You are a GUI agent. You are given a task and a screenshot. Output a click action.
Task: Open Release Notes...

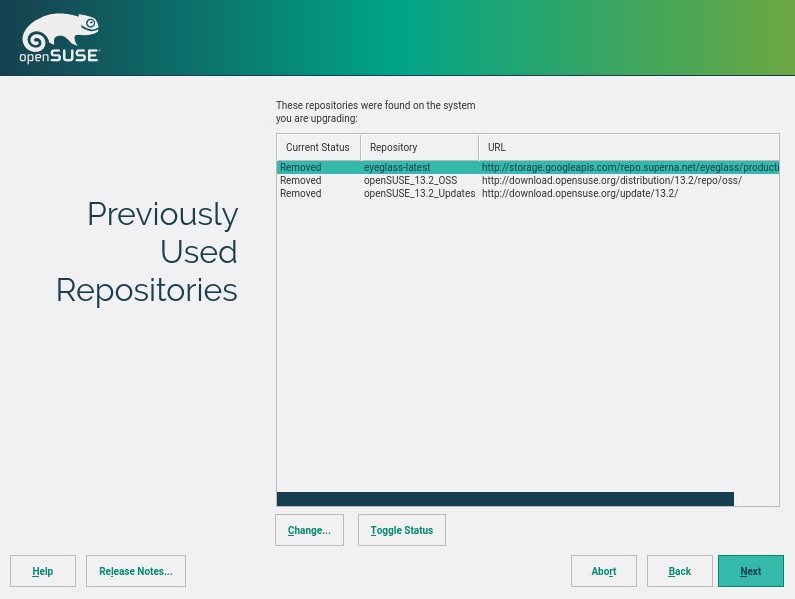(x=136, y=571)
